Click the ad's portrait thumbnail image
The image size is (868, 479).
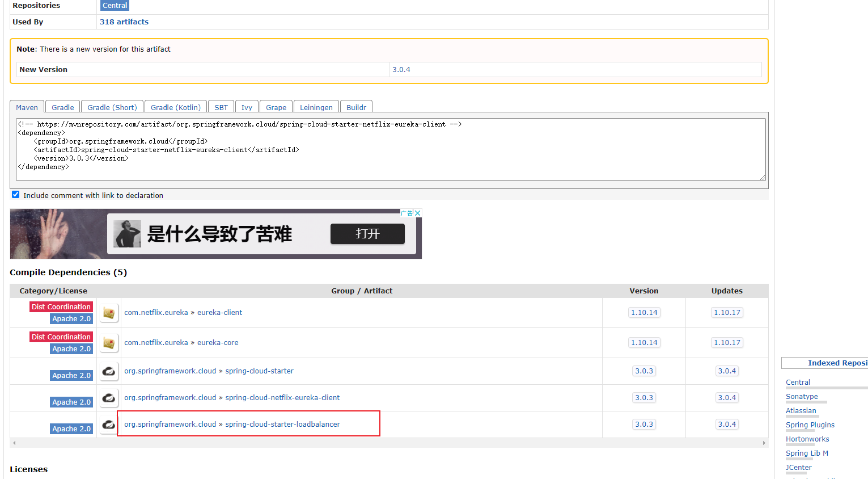point(128,234)
